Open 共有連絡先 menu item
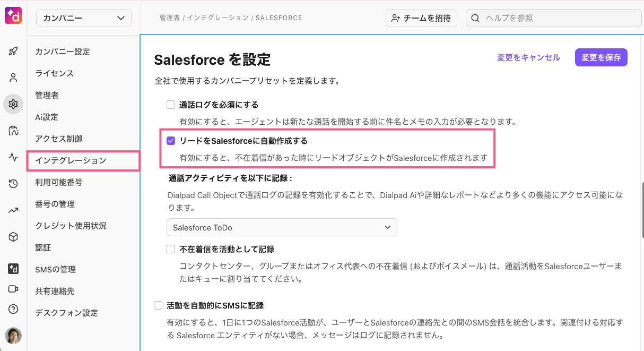This screenshot has height=351, width=644. (55, 291)
